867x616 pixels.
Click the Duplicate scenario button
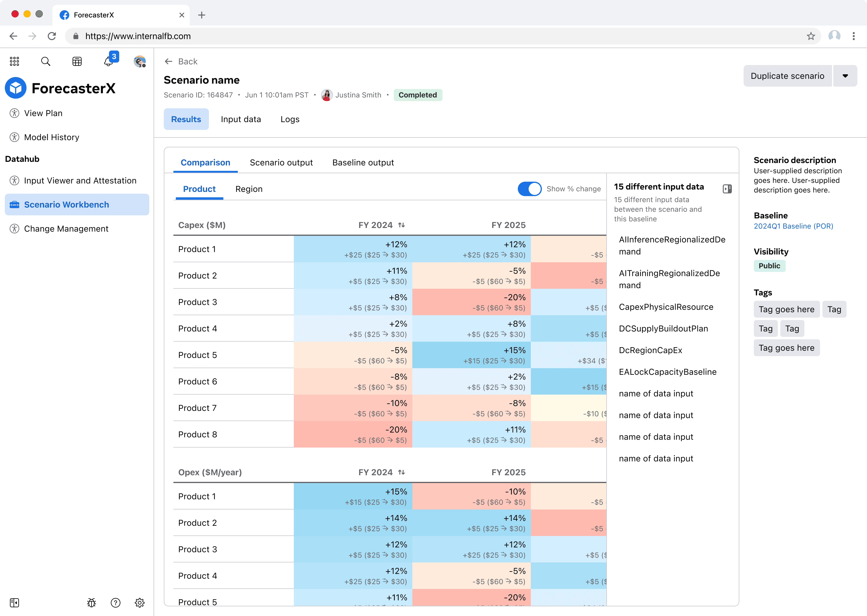pyautogui.click(x=787, y=76)
